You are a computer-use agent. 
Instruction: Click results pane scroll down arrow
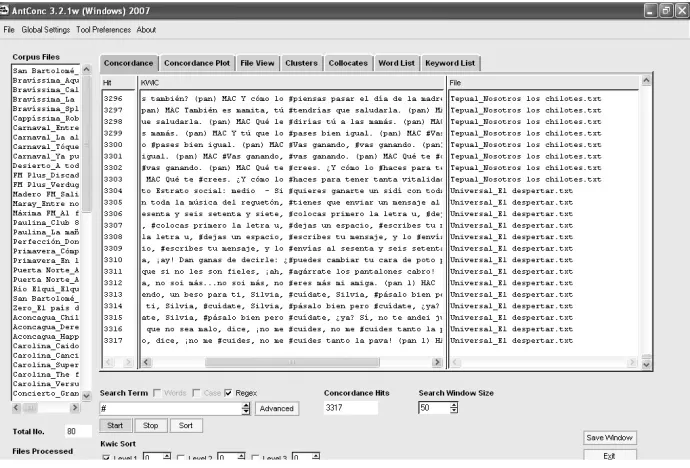tap(646, 364)
